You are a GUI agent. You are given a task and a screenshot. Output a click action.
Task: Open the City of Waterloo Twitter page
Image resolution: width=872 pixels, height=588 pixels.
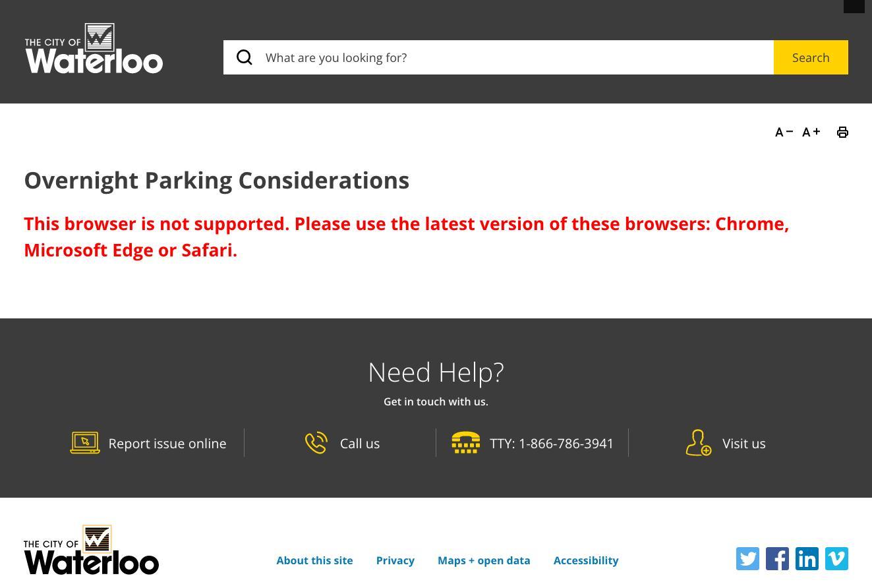pos(747,558)
